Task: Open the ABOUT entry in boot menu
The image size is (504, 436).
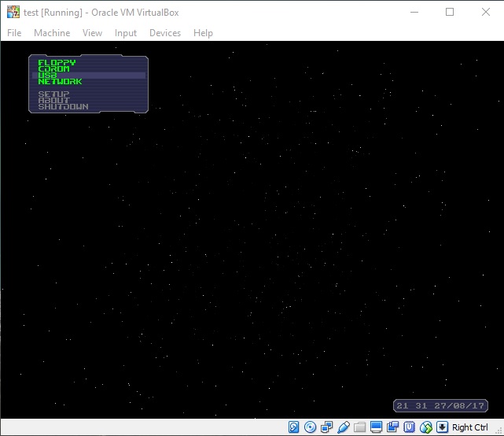Action: tap(53, 101)
